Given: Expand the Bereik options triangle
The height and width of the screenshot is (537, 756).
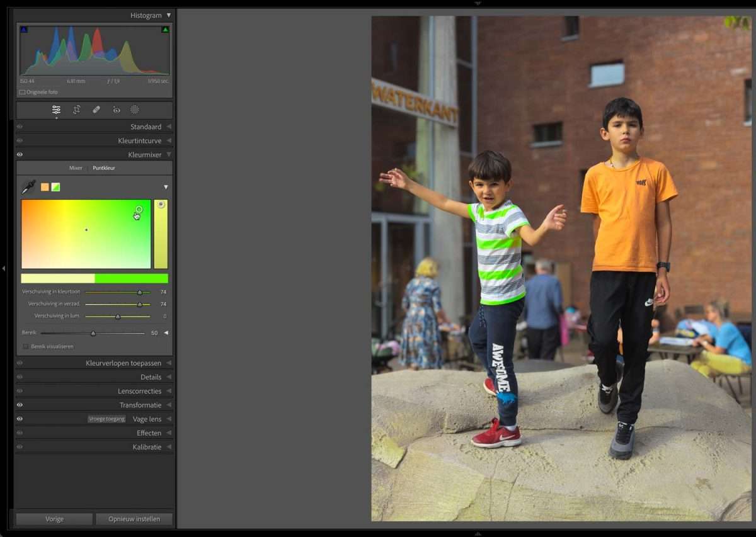Looking at the screenshot, I should [x=166, y=332].
